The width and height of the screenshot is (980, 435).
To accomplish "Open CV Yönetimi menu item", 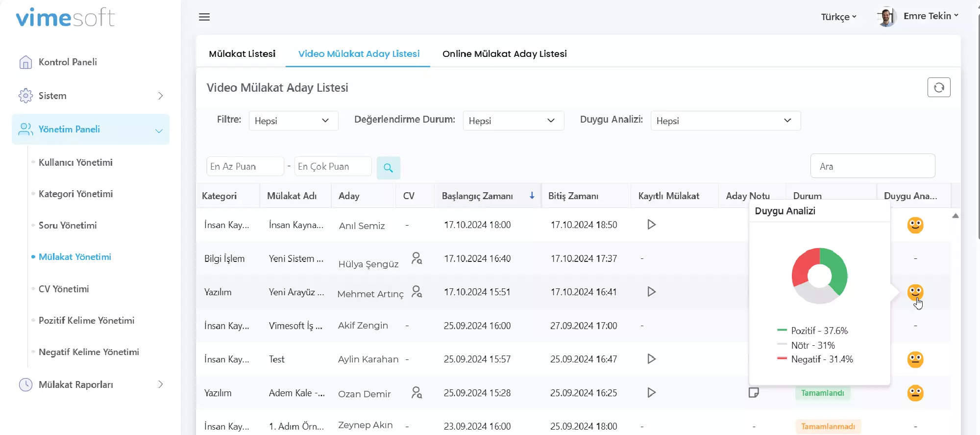I will 64,289.
